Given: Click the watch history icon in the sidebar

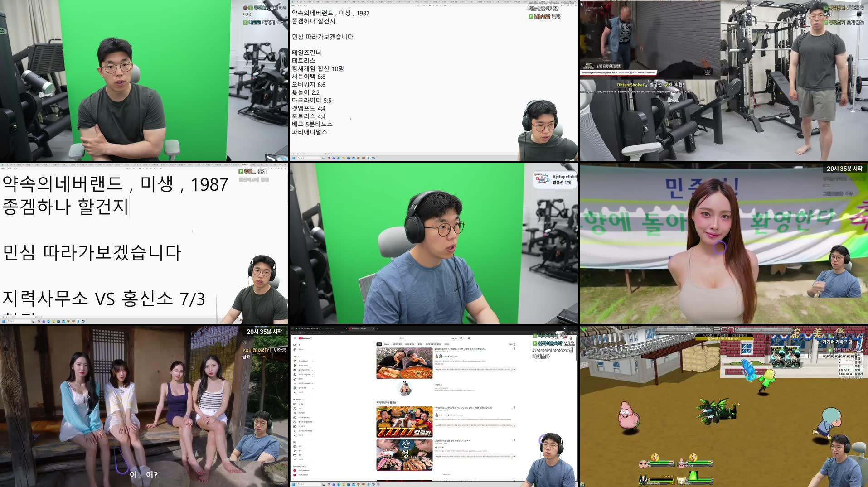Looking at the screenshot, I should pos(295,409).
